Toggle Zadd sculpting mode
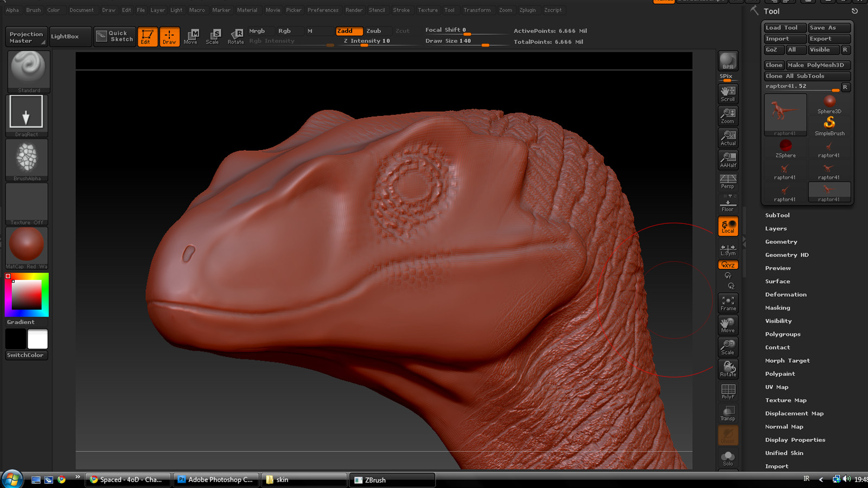Image resolution: width=868 pixels, height=488 pixels. (348, 31)
